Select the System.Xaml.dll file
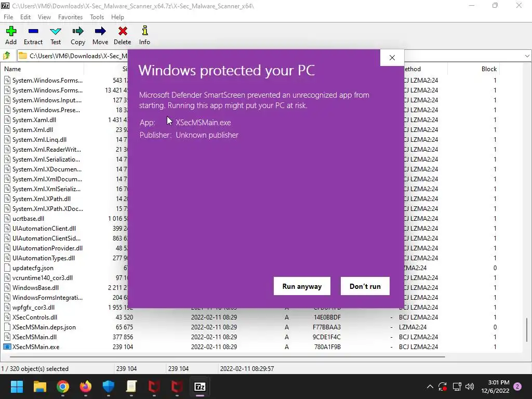532x399 pixels. [x=34, y=120]
